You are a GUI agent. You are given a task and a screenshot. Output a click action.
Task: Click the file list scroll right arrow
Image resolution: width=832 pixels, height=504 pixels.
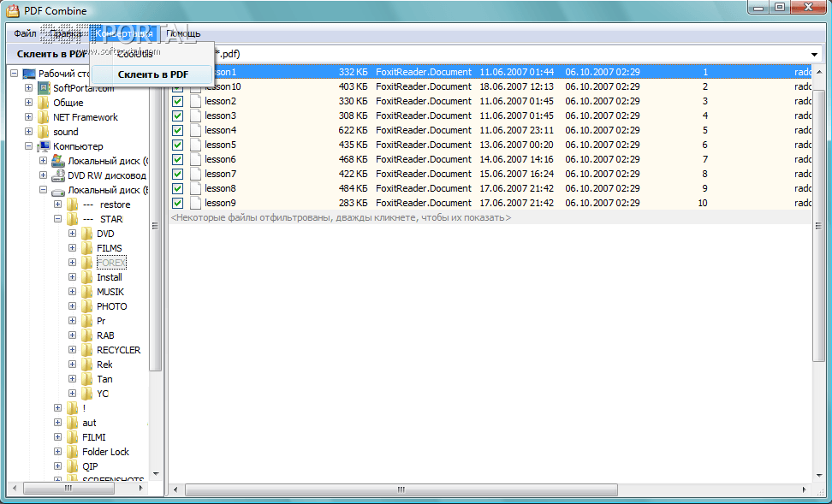coord(805,489)
